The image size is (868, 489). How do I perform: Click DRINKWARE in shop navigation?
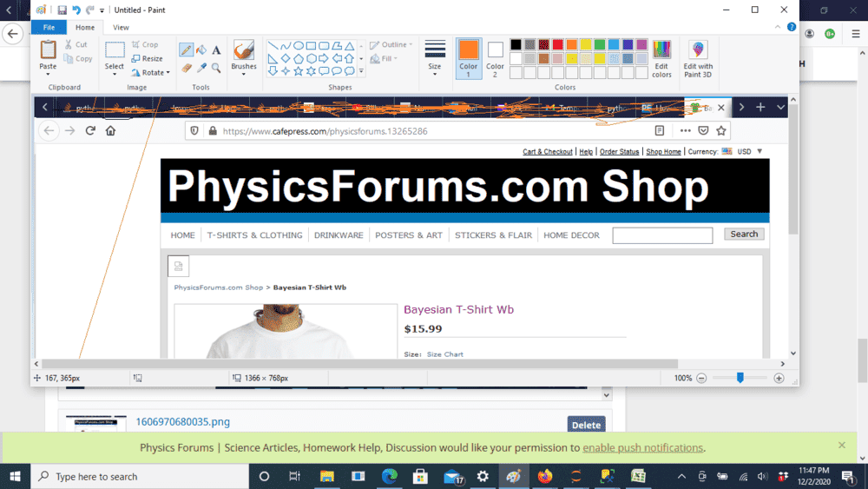coord(339,235)
